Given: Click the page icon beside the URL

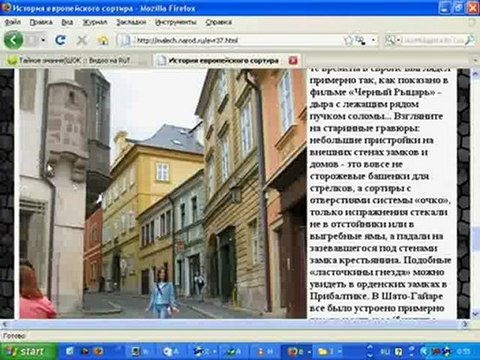Looking at the screenshot, I should (x=125, y=41).
